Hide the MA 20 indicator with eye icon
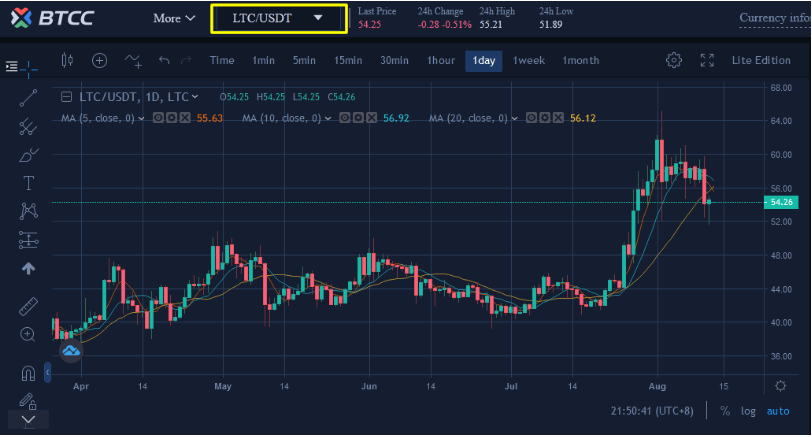 [531, 118]
